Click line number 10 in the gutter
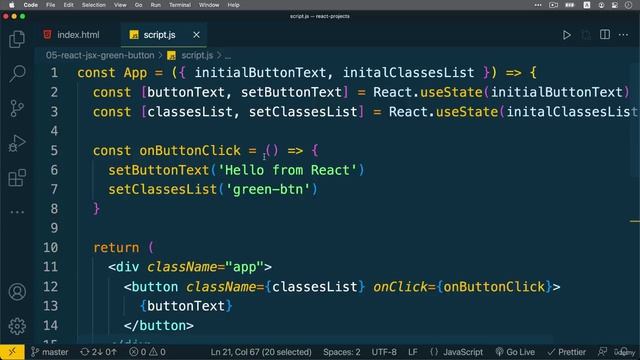This screenshot has width=640, height=360. tap(51, 248)
